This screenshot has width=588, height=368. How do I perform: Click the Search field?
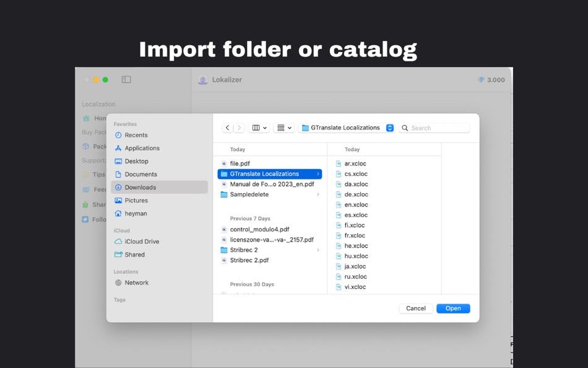pos(435,128)
